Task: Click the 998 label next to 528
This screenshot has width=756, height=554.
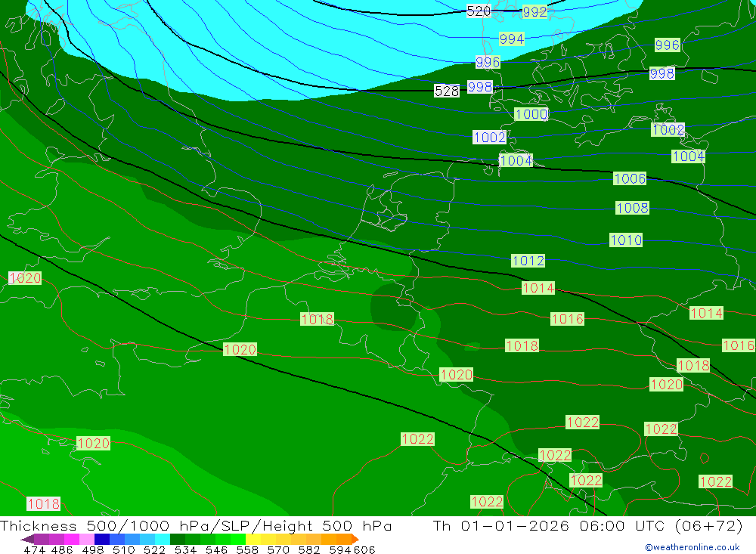Action: pyautogui.click(x=480, y=87)
